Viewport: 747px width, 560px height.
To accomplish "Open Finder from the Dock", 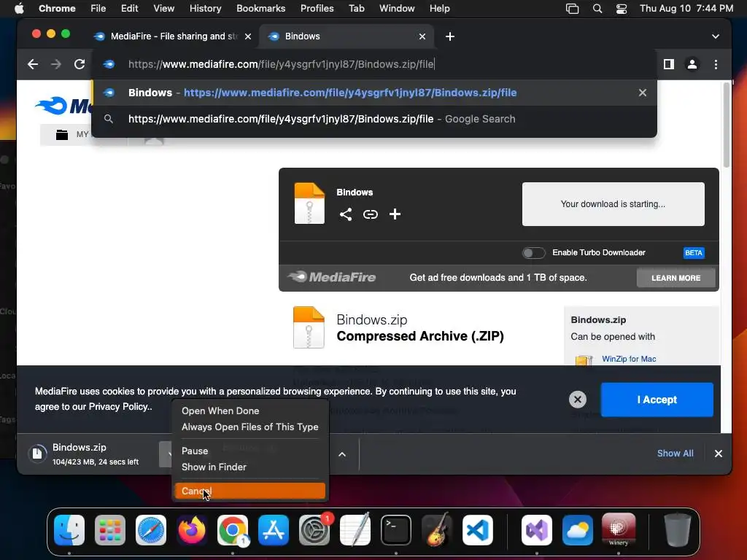I will pyautogui.click(x=69, y=529).
